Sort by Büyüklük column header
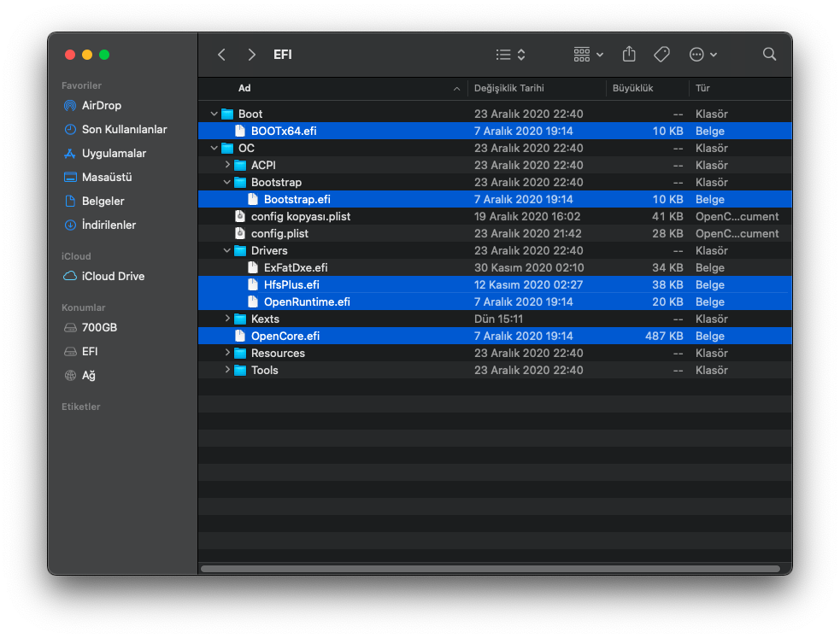This screenshot has height=638, width=840. (632, 88)
